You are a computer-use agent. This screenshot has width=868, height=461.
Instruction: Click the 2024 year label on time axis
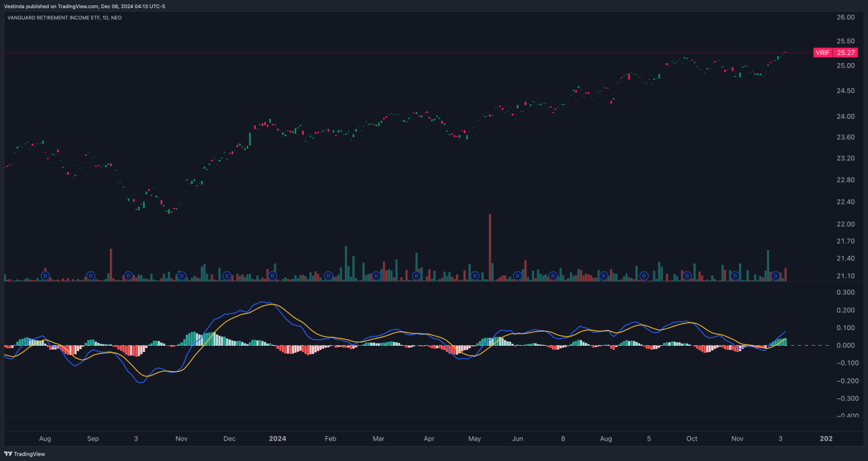pos(277,439)
